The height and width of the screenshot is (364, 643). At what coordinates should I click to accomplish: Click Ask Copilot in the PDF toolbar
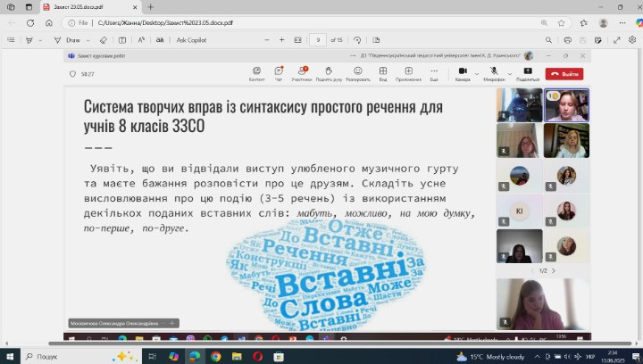click(x=191, y=40)
